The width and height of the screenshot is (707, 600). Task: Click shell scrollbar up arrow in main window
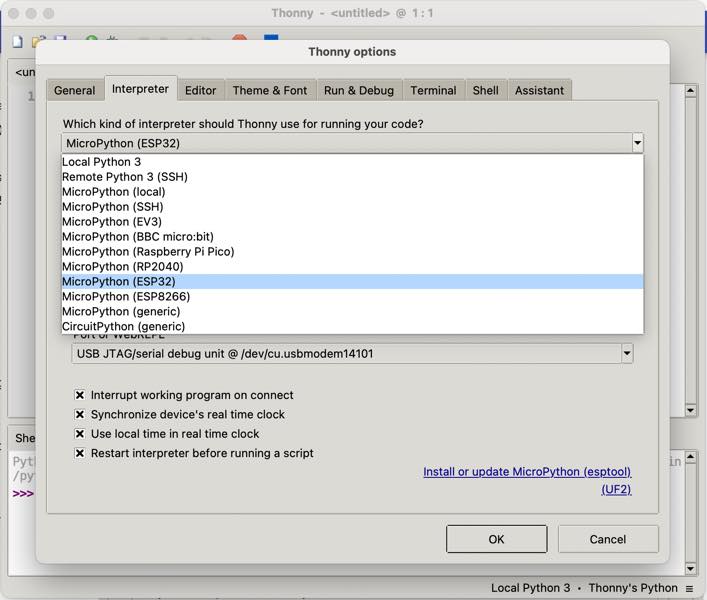(690, 457)
